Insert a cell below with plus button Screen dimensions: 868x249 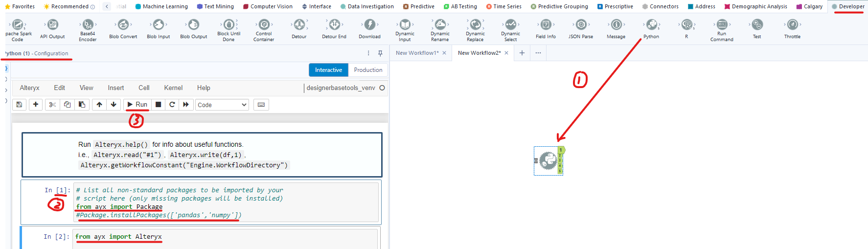[36, 104]
